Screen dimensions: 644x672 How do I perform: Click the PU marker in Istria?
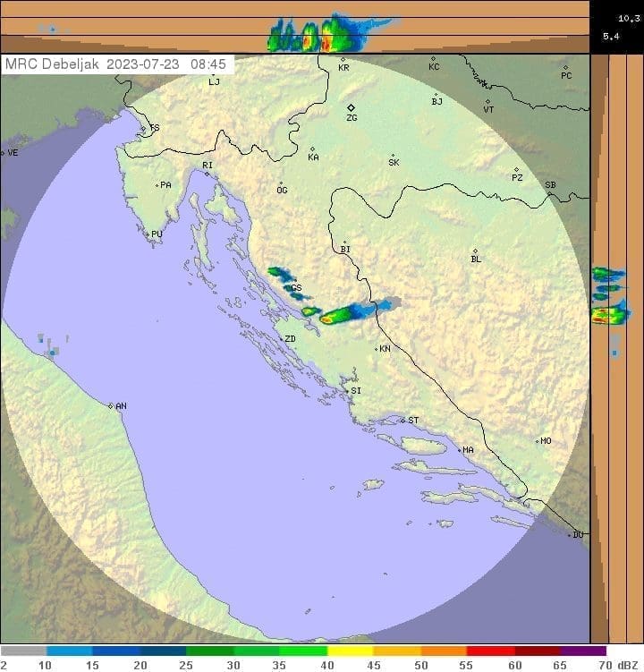pos(148,234)
